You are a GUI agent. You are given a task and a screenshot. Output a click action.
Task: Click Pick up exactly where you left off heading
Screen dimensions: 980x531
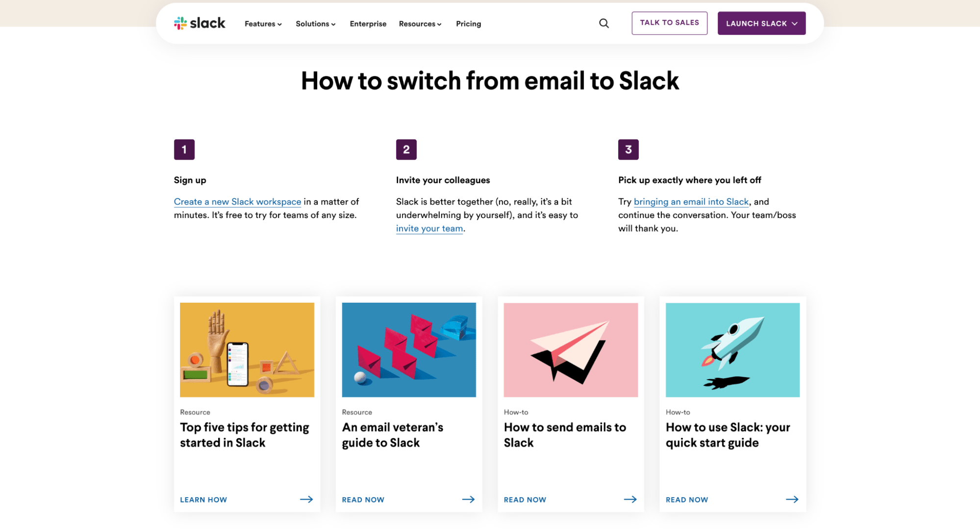pyautogui.click(x=689, y=180)
